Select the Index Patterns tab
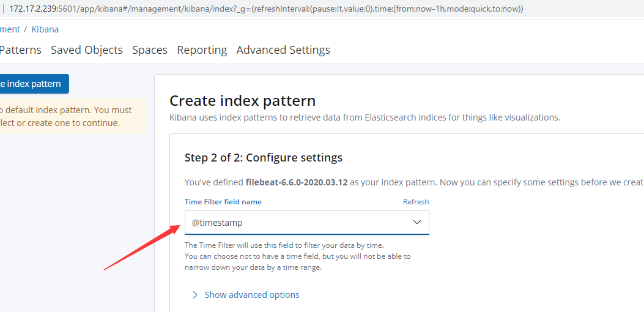Screen dimensions: 644x312 (21, 50)
